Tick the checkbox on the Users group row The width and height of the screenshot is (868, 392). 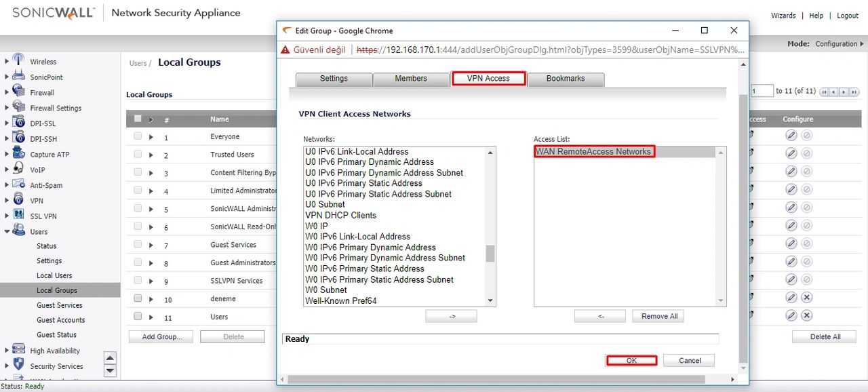tap(138, 316)
